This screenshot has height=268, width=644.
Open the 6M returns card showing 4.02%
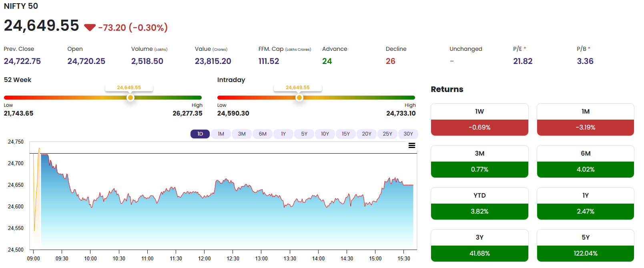pos(586,162)
